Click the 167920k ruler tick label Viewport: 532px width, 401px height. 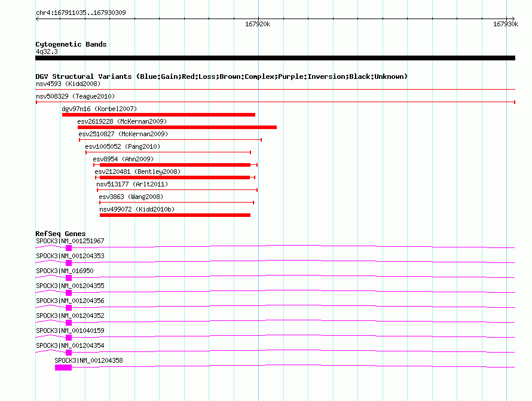pos(258,24)
